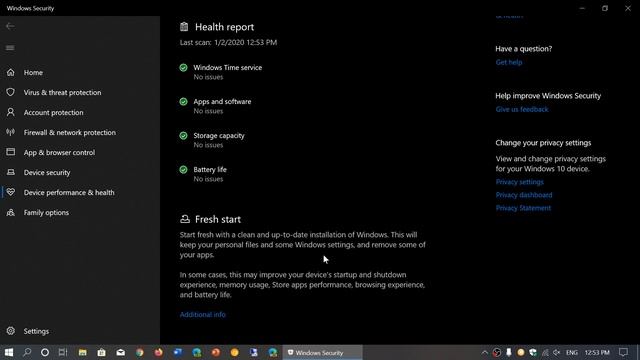Open the Windows Start menu
640x360 pixels.
pos(9,352)
